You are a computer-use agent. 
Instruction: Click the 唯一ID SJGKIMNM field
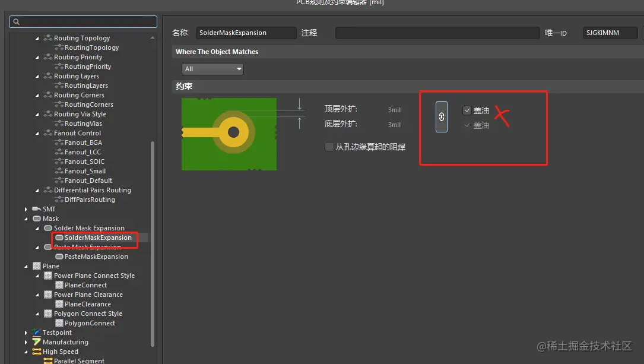pos(610,33)
